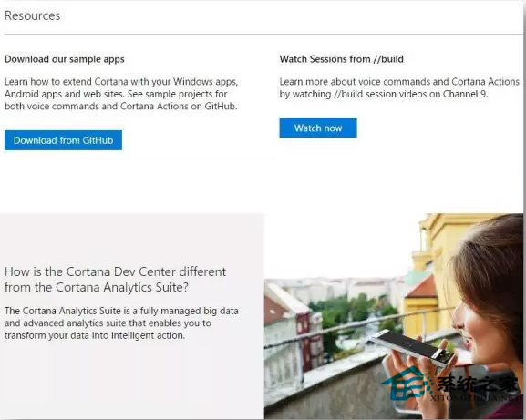Click the Download from GitHub button
Viewport: 526px width, 420px height.
click(x=63, y=140)
